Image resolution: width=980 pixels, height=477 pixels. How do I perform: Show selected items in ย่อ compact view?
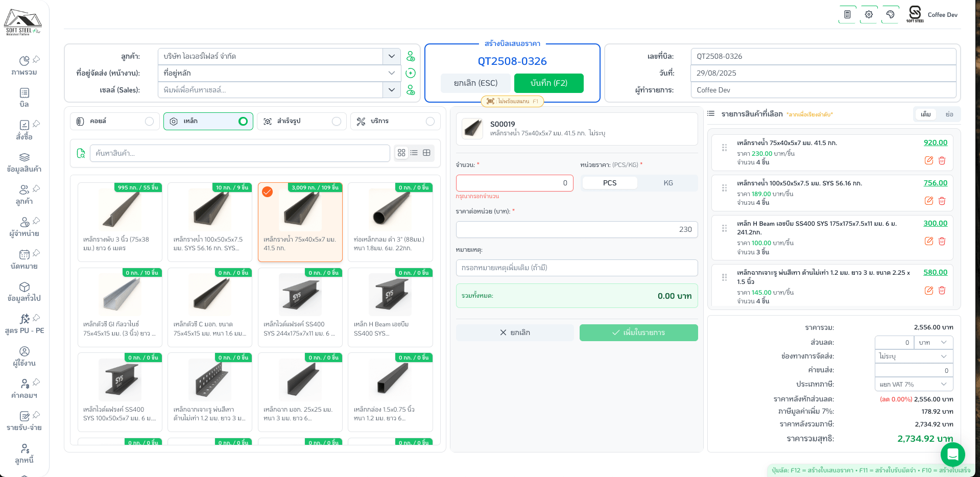[x=949, y=114]
